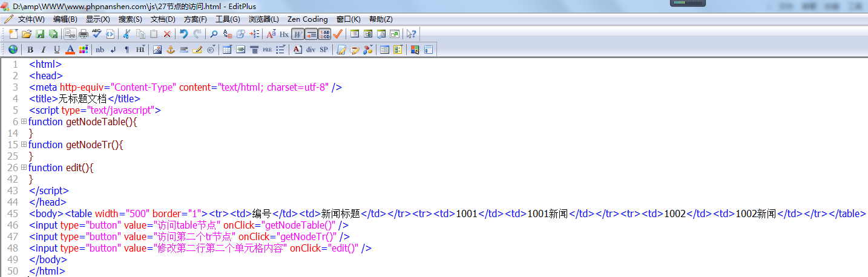
Task: Click the Open file folder icon
Action: pyautogui.click(x=27, y=34)
